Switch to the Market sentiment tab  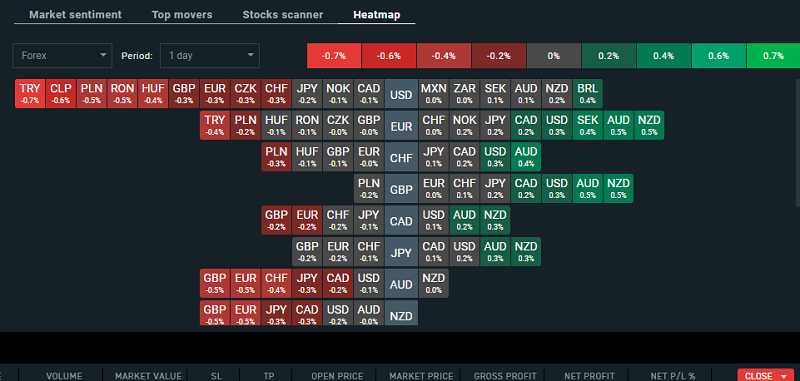coord(75,15)
